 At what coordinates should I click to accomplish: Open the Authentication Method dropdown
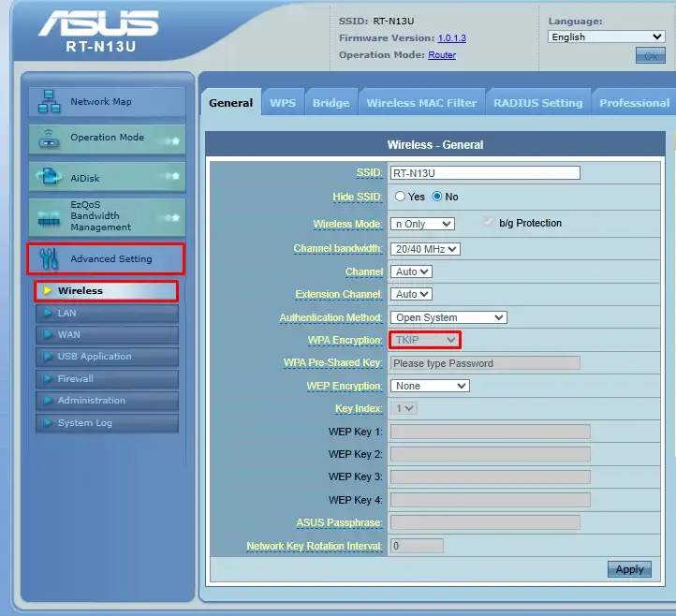[448, 317]
